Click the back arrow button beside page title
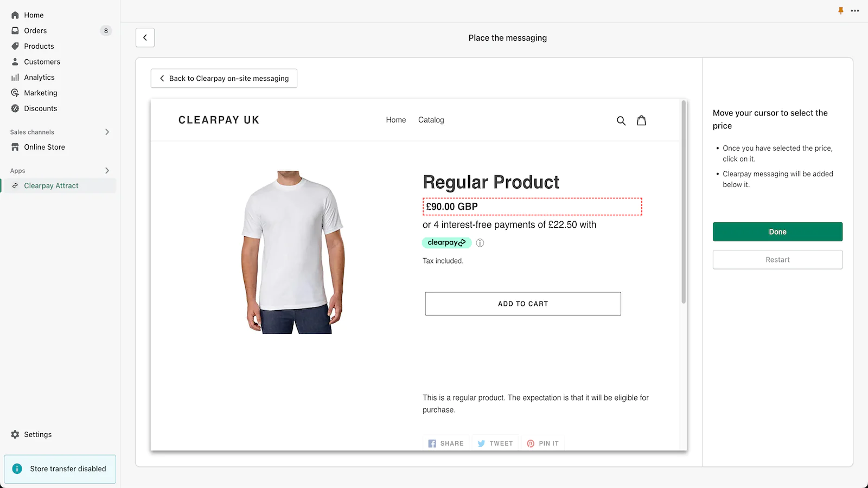Image resolution: width=868 pixels, height=488 pixels. click(145, 37)
